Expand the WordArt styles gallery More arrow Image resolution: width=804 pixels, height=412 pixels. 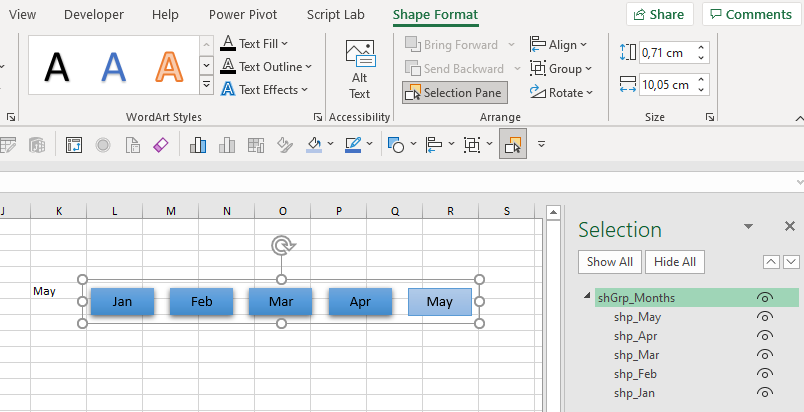point(206,84)
